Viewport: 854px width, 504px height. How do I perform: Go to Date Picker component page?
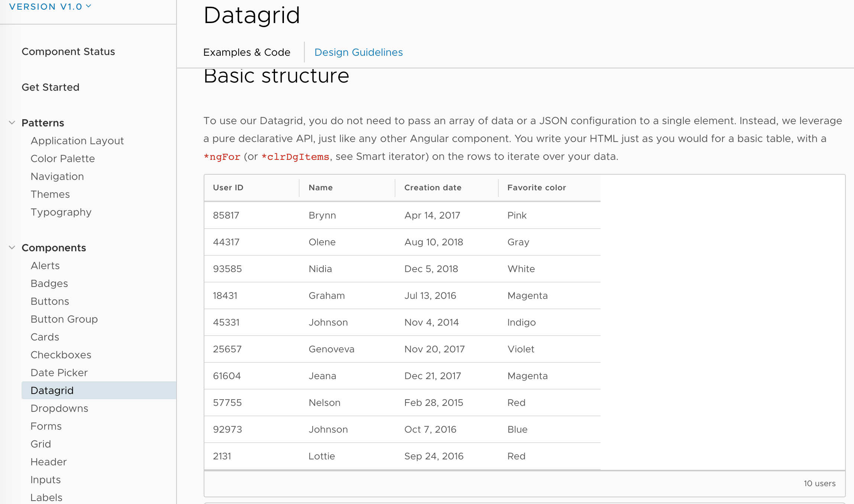click(x=59, y=373)
